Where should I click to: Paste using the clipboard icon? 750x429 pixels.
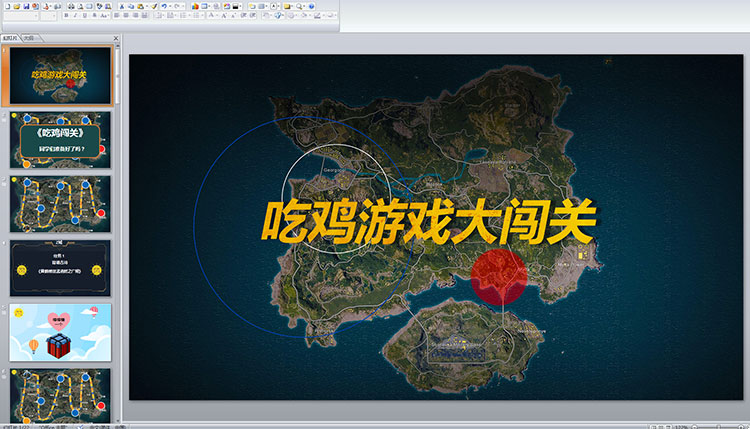(x=140, y=6)
